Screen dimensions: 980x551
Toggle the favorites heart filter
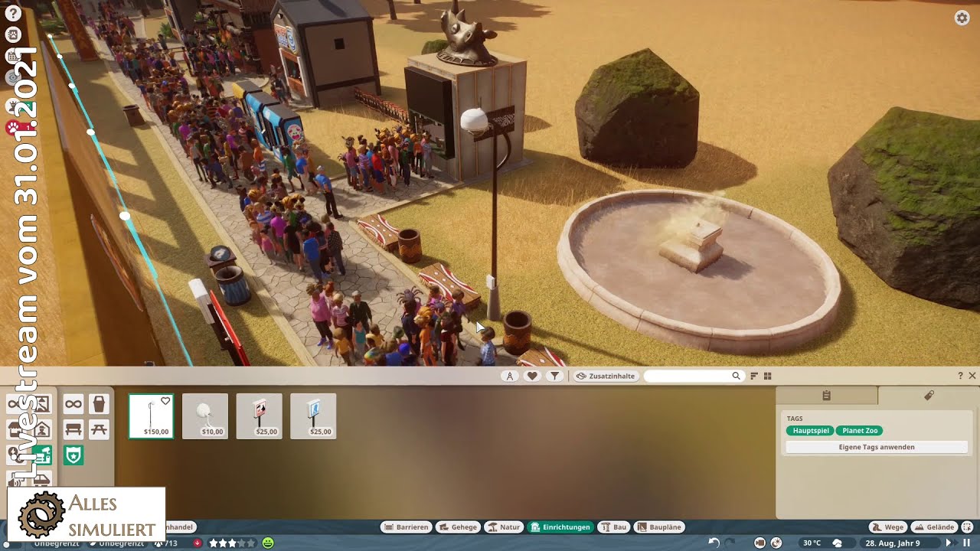pyautogui.click(x=532, y=376)
